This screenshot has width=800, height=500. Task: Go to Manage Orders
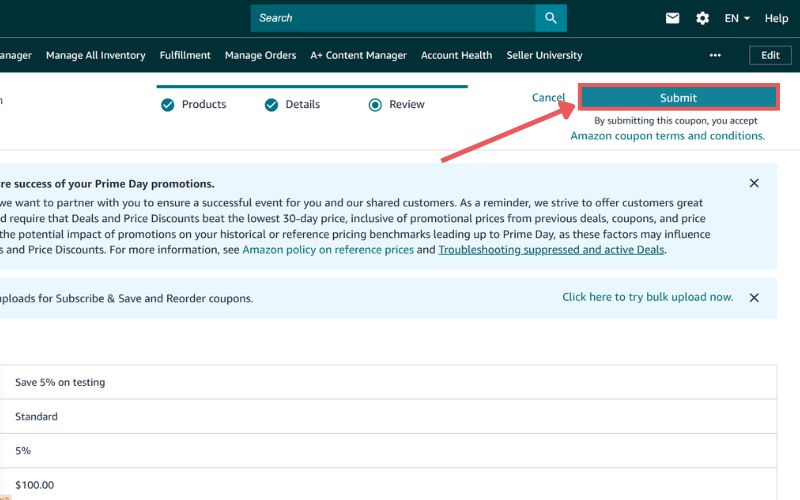(260, 55)
